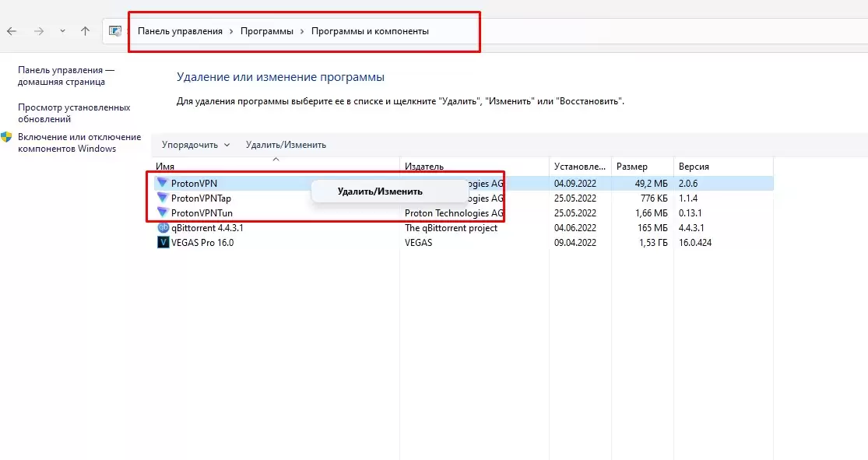Open Просмотр установленных обновлений link

[x=74, y=113]
